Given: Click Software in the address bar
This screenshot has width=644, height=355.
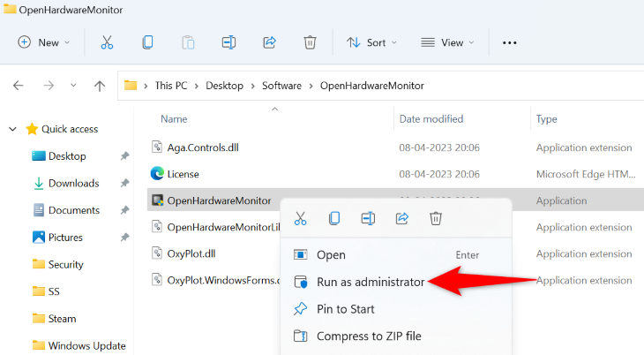Looking at the screenshot, I should (281, 86).
